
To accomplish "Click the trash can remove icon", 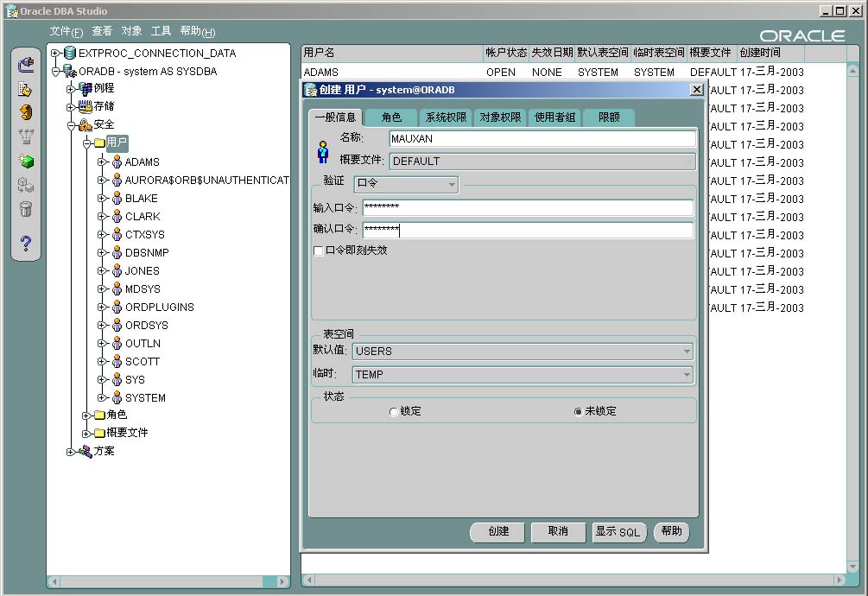I will (25, 209).
